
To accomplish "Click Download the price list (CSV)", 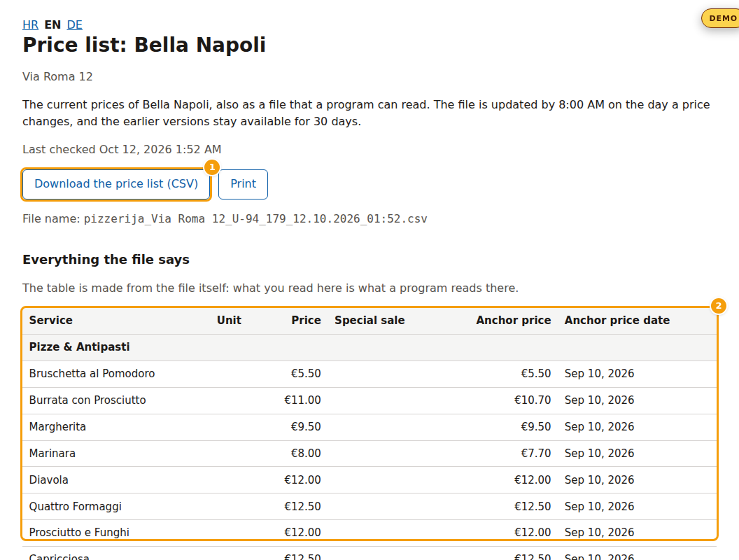I will click(x=116, y=184).
